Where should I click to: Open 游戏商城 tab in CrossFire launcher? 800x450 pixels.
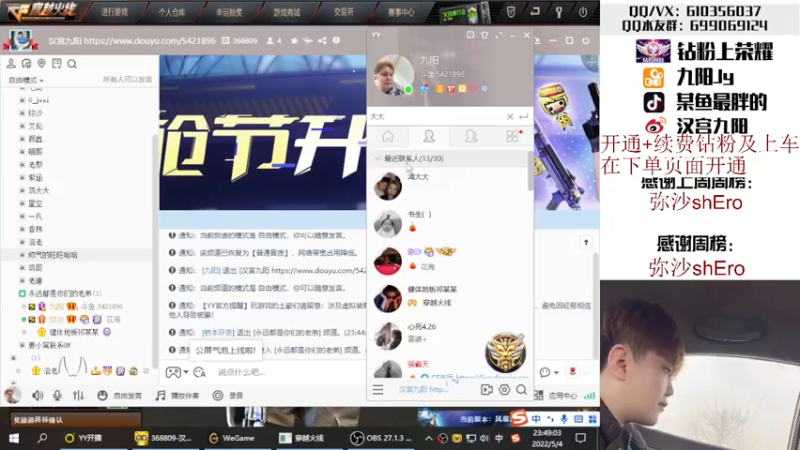point(287,12)
